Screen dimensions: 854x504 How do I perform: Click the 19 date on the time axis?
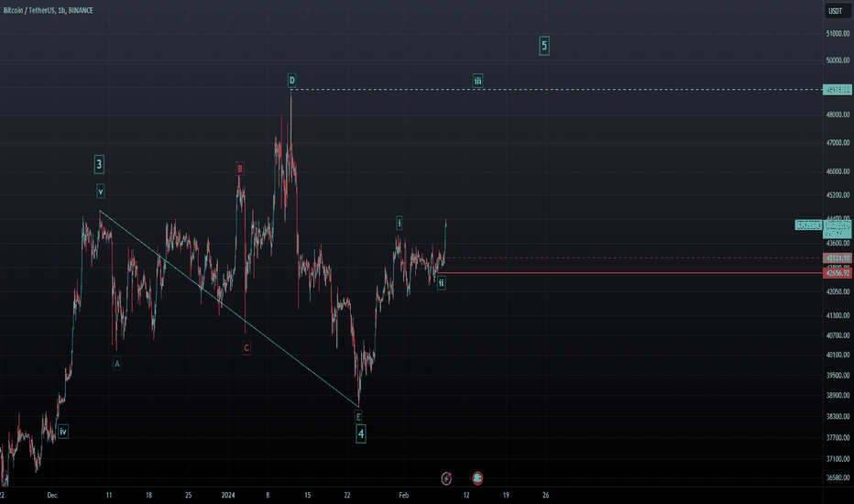pos(506,495)
